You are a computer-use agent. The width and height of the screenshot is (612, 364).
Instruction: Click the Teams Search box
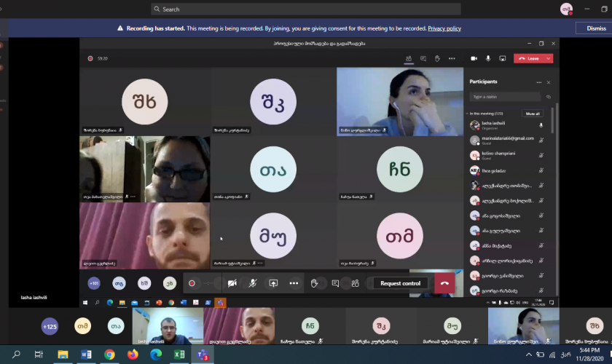(x=305, y=9)
